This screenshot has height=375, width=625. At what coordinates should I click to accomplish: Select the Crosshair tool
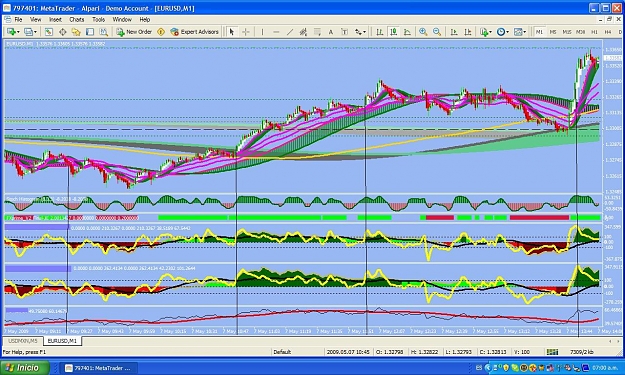tap(246, 32)
